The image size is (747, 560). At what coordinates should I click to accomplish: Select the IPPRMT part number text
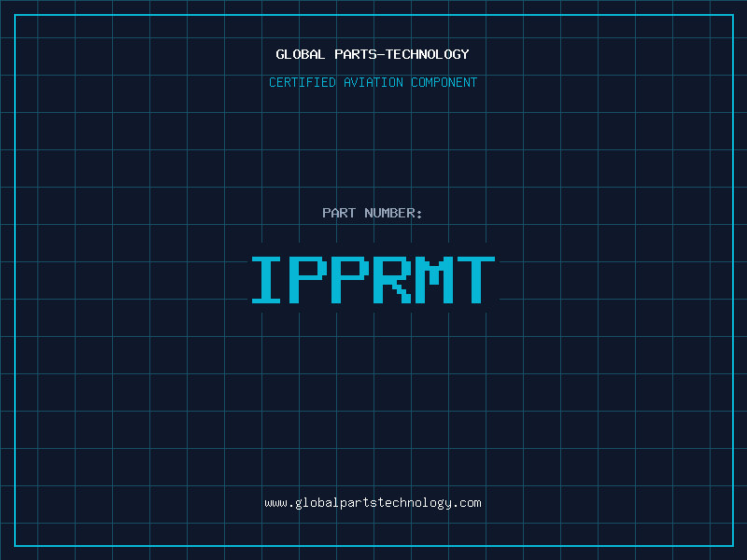click(373, 280)
